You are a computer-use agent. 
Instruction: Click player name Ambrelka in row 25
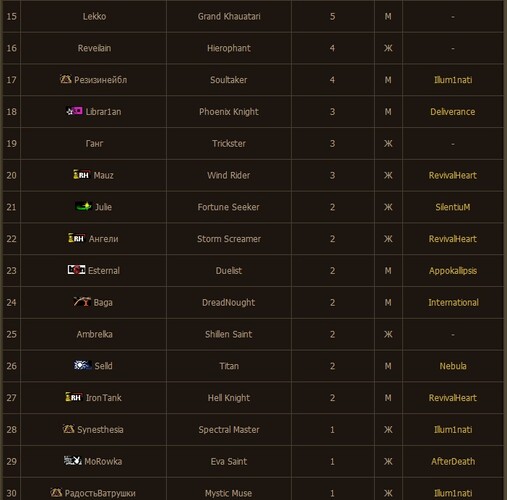(94, 334)
